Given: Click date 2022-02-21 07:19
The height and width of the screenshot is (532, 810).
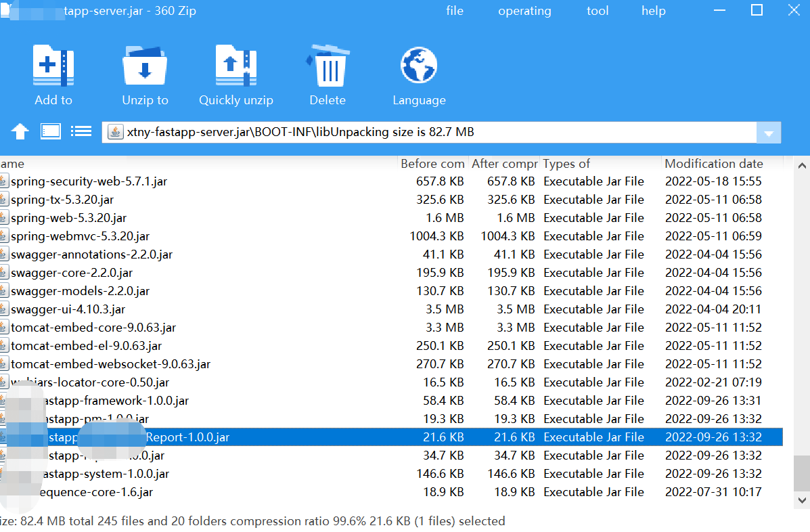Looking at the screenshot, I should pos(713,382).
